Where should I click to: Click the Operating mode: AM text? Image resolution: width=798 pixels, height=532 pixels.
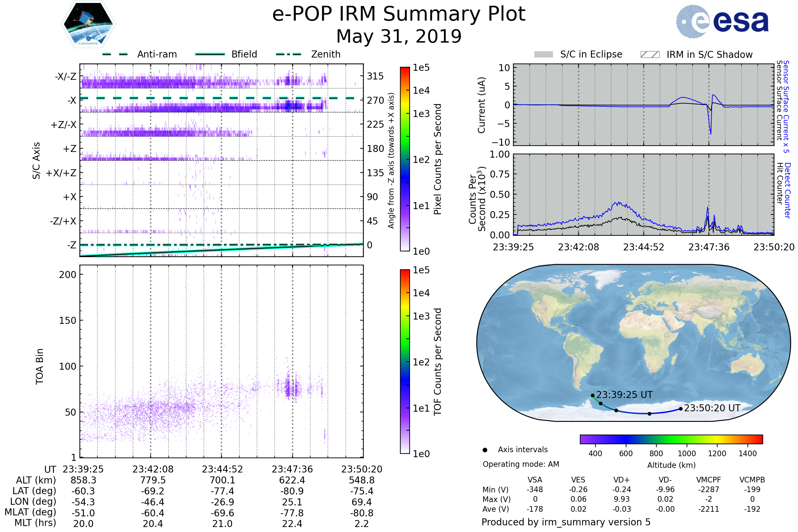click(520, 464)
